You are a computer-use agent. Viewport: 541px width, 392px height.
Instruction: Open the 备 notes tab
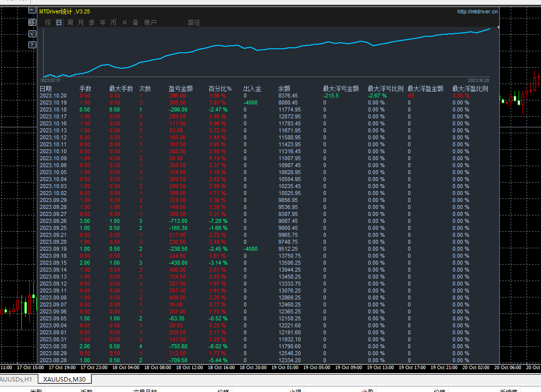coord(135,22)
